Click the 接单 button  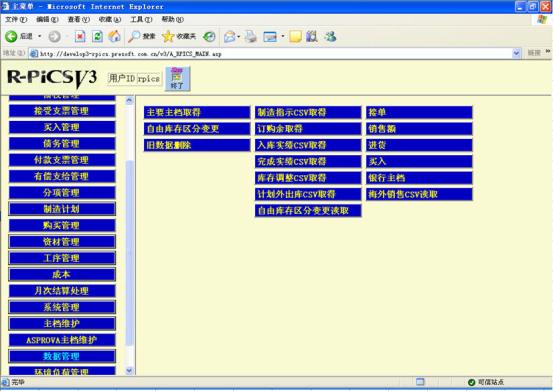pyautogui.click(x=419, y=112)
